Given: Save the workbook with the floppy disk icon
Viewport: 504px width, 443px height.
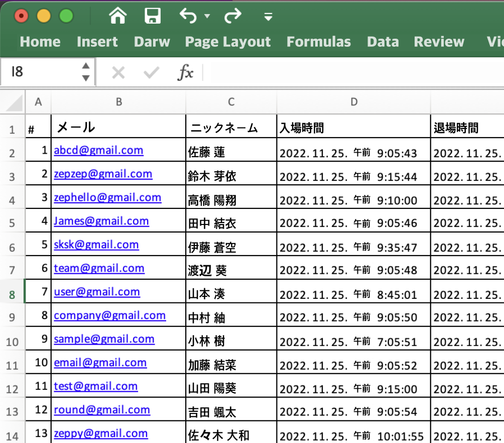Looking at the screenshot, I should [153, 16].
